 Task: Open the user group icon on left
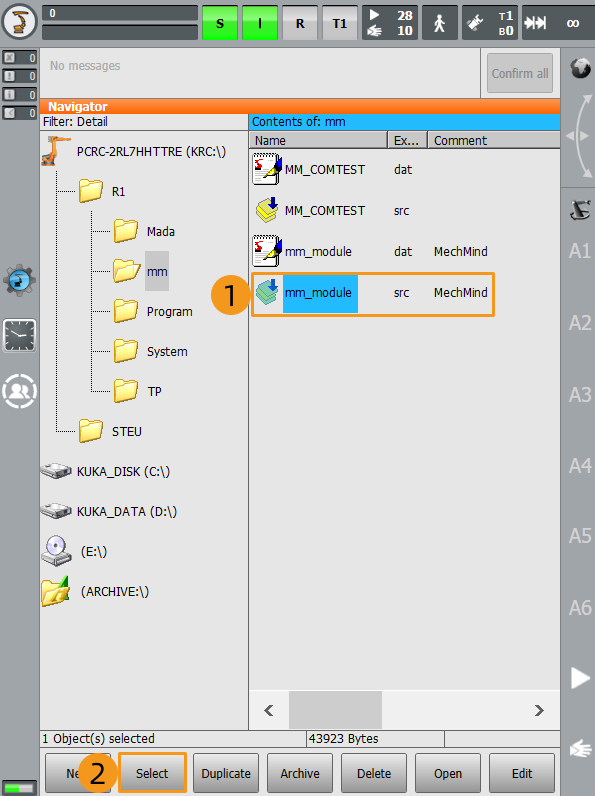(19, 391)
